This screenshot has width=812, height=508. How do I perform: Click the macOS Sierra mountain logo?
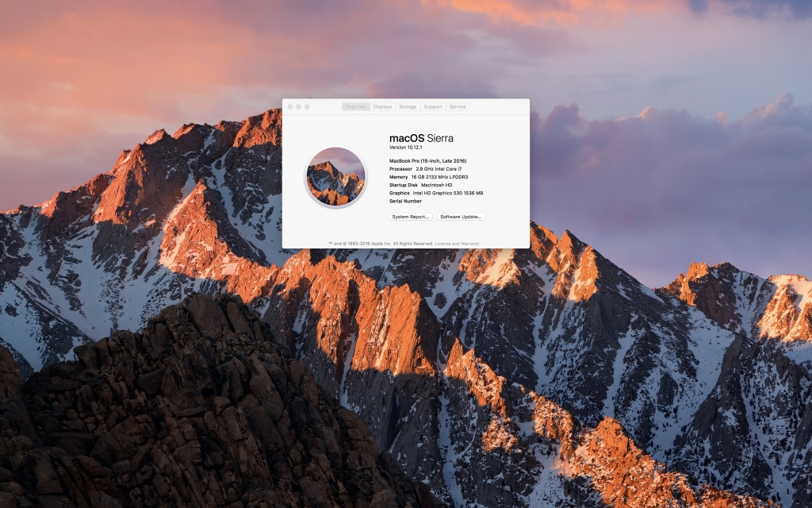coord(335,177)
